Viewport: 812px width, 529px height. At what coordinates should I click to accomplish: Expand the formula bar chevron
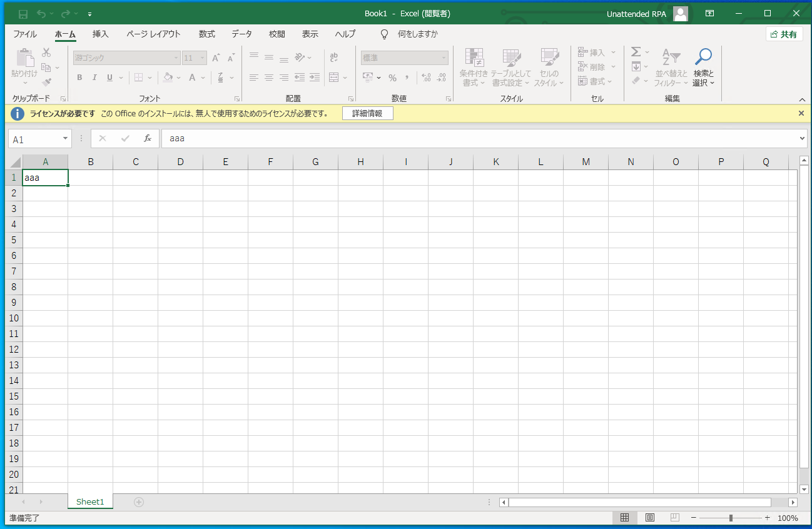pos(803,139)
